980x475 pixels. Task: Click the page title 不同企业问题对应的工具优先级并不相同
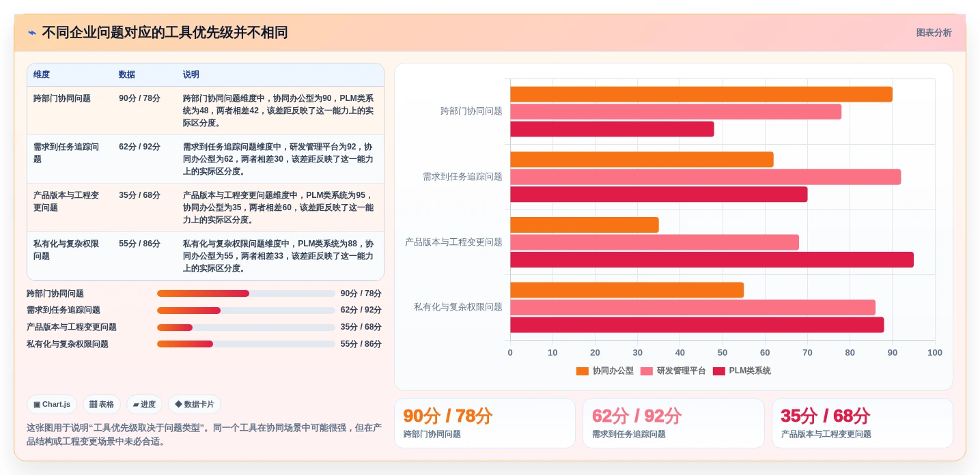165,33
